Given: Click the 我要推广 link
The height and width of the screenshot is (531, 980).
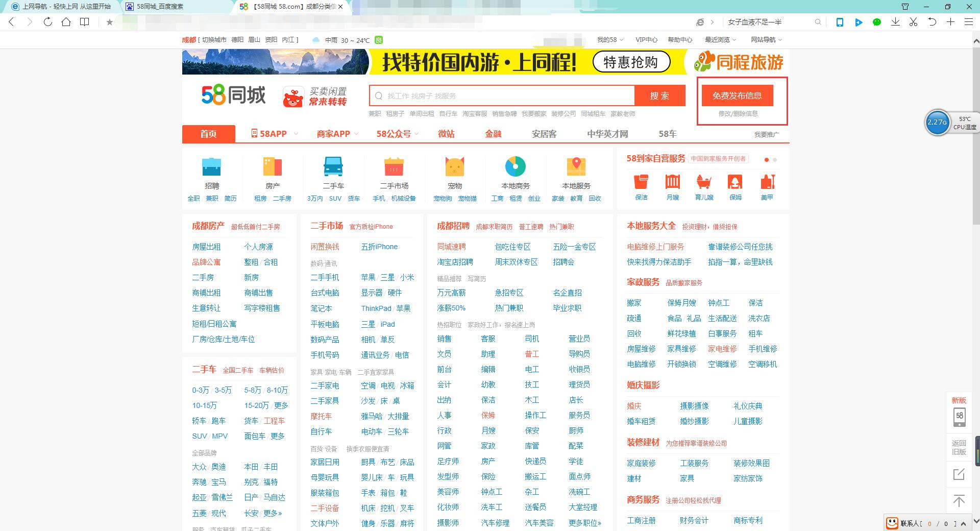Looking at the screenshot, I should [767, 134].
